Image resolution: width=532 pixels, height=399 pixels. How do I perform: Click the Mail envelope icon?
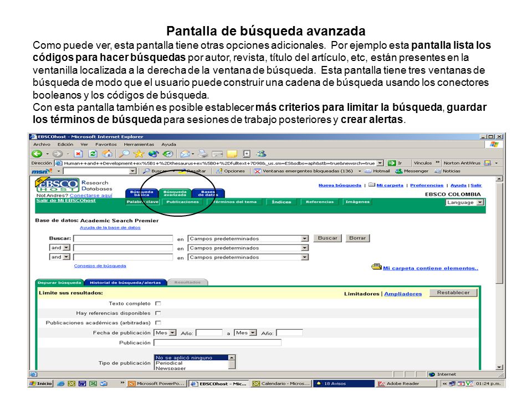pos(185,154)
